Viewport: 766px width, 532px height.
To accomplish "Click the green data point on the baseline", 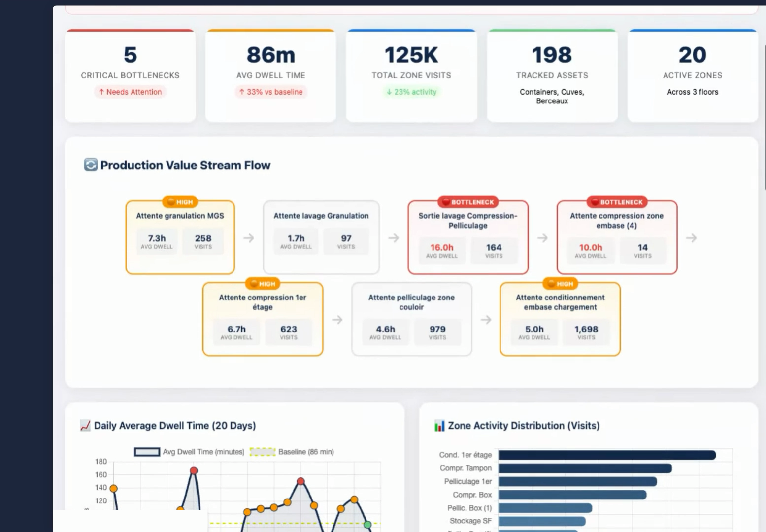I will tap(367, 525).
